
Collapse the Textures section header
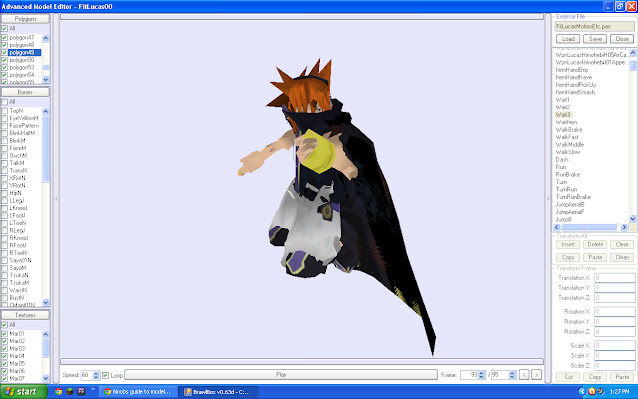point(25,315)
